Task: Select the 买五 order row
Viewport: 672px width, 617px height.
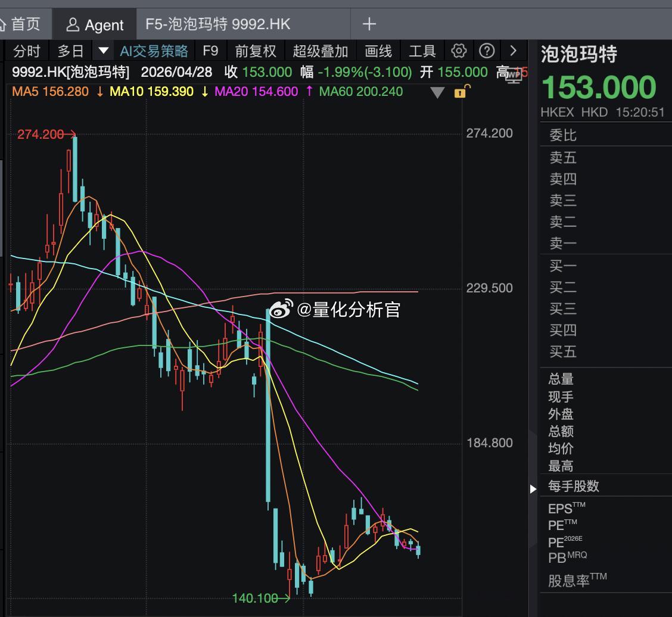Action: [x=606, y=352]
